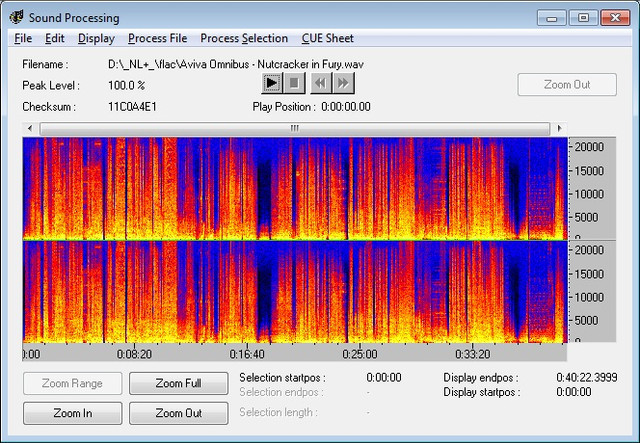Open the Process Selection menu
Viewport: 640px width, 443px height.
(244, 38)
